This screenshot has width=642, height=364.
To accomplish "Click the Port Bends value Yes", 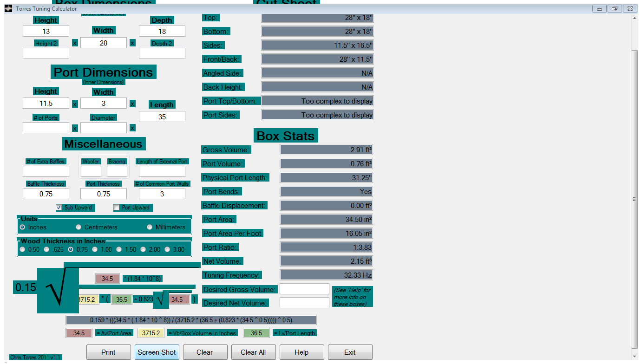I will point(327,191).
